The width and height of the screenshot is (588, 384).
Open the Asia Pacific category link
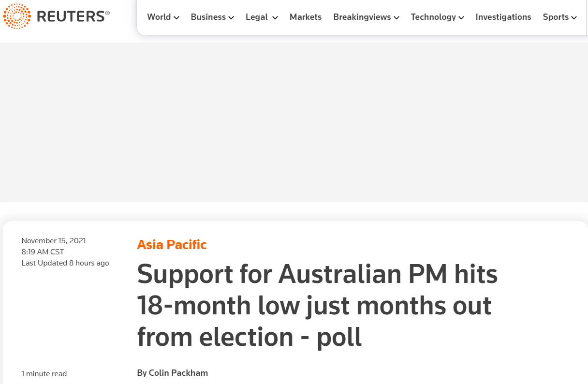click(172, 245)
